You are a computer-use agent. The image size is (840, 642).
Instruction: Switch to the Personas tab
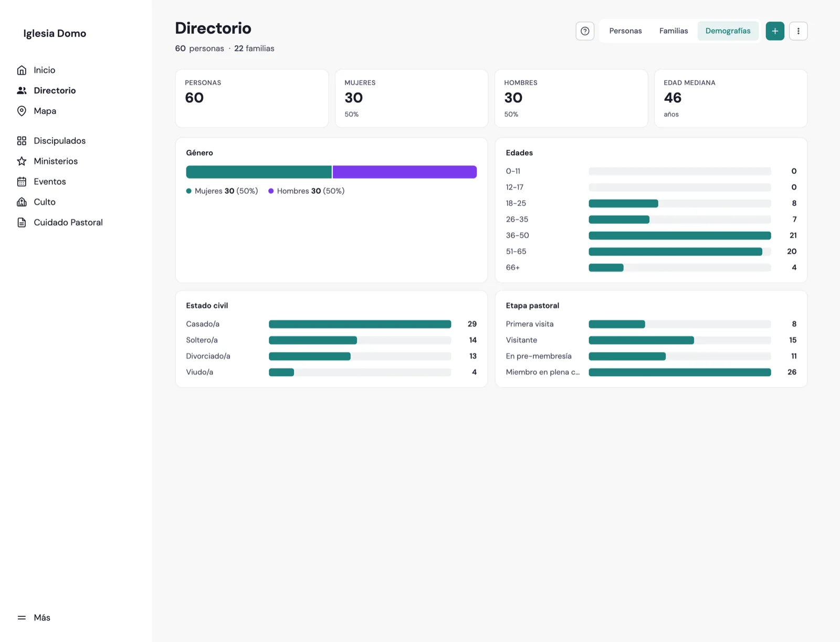tap(625, 31)
